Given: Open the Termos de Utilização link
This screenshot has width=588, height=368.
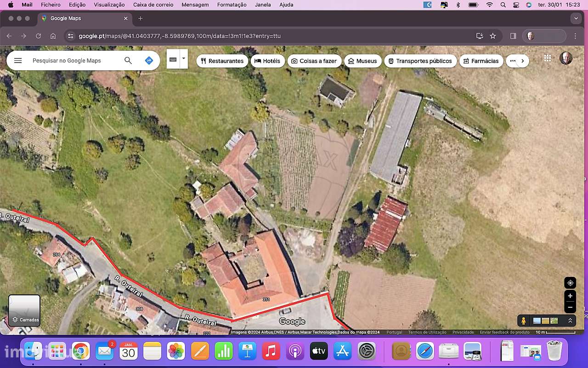Looking at the screenshot, I should (427, 332).
